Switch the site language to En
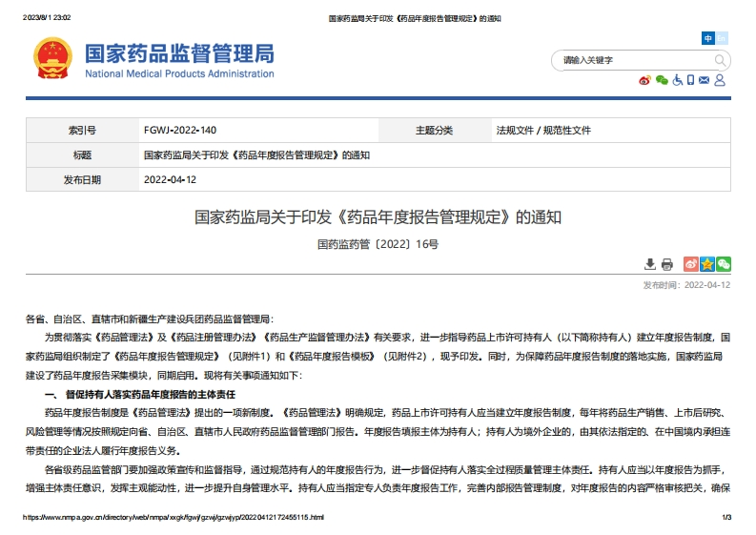Viewport: 756px width, 535px height. [722, 38]
